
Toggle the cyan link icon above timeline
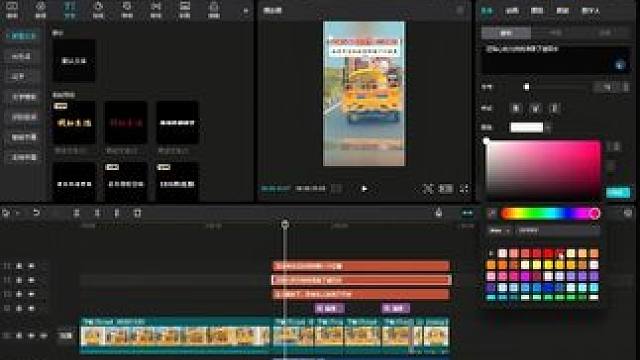(467, 213)
